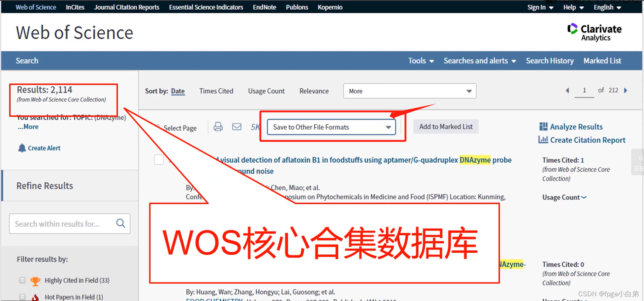
Task: Open Save to Other File Formats dropdown
Action: 331,127
